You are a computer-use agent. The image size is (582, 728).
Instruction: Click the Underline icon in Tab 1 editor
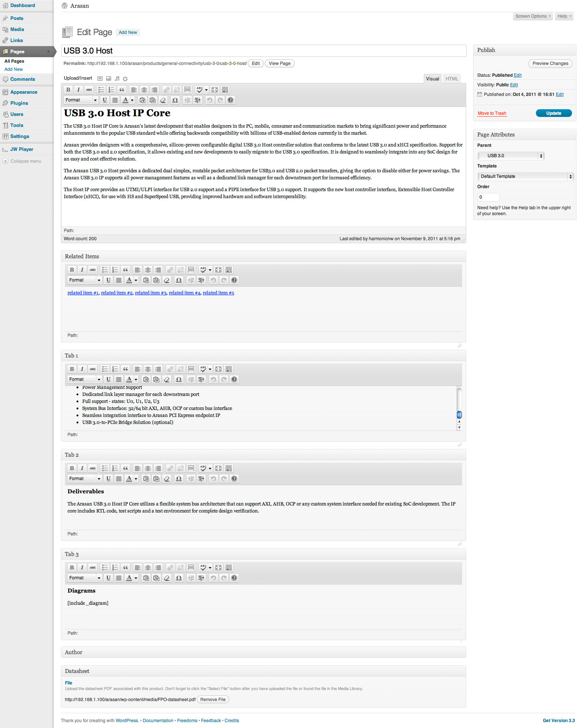click(108, 379)
